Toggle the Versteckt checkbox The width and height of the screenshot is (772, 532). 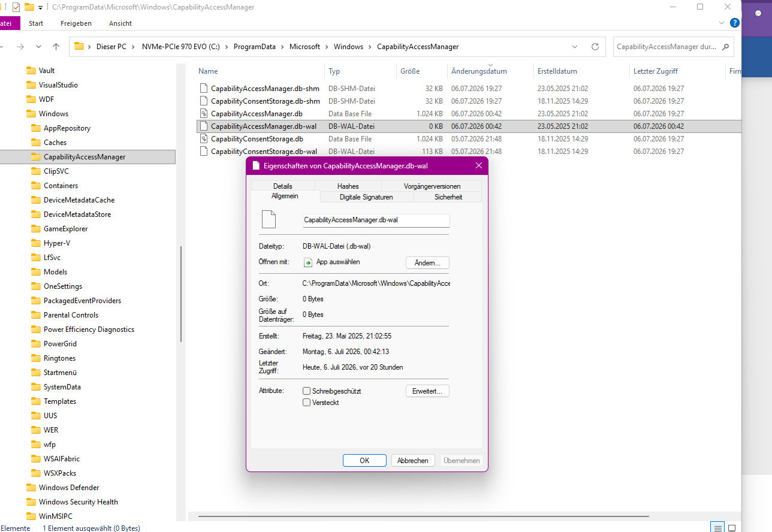[307, 403]
